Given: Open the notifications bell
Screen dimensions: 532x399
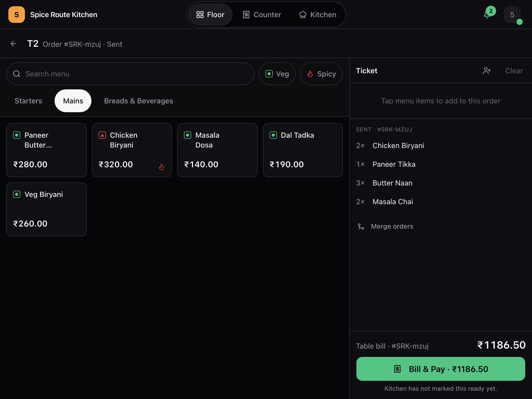Looking at the screenshot, I should (487, 15).
